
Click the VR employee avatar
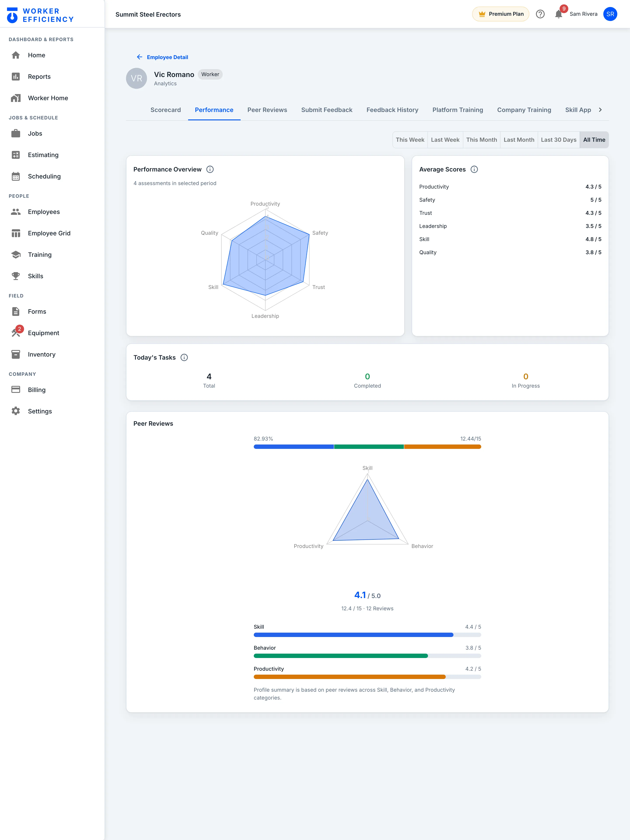[x=136, y=78]
